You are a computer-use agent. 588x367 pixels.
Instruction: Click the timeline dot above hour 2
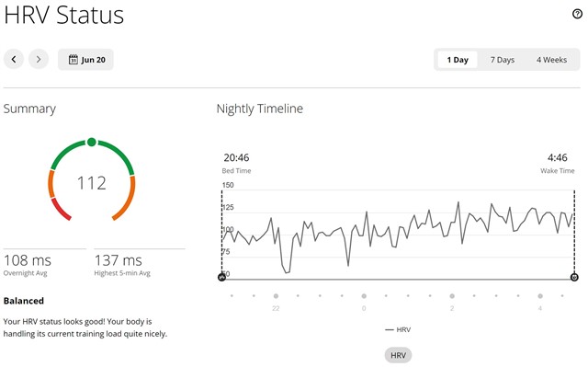pyautogui.click(x=452, y=296)
